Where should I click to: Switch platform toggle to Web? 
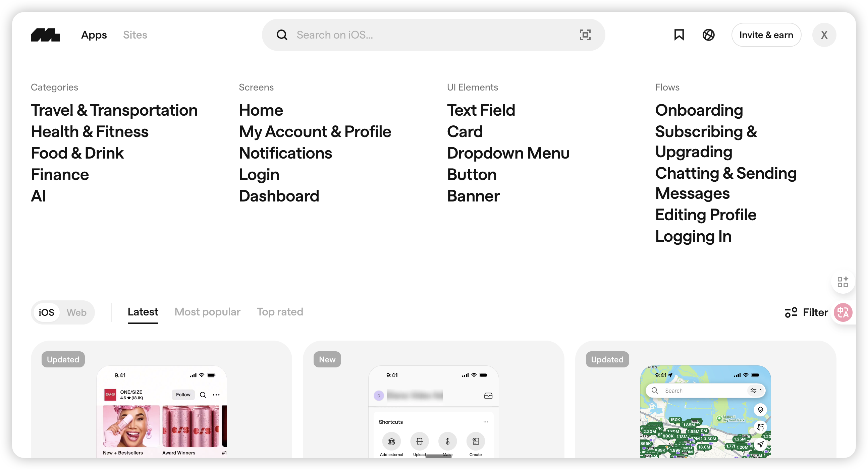click(76, 313)
